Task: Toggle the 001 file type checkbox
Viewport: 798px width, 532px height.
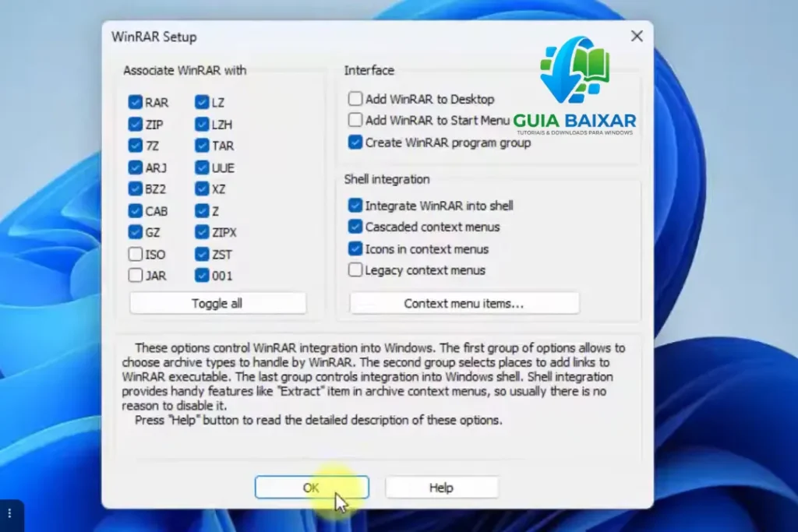Action: [202, 275]
